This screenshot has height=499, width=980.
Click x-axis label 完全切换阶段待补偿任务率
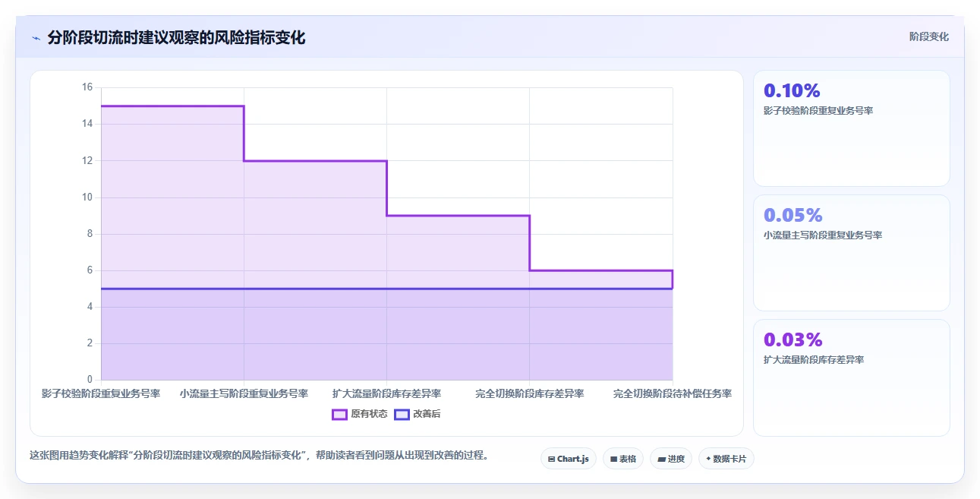click(673, 393)
